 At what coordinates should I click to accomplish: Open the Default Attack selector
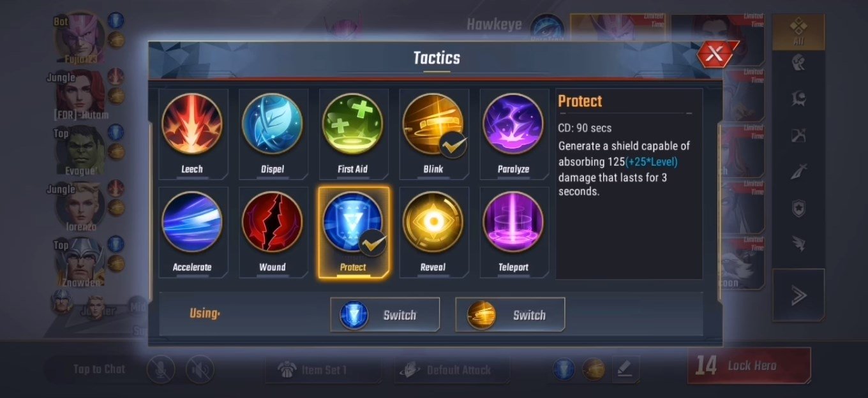[x=452, y=370]
